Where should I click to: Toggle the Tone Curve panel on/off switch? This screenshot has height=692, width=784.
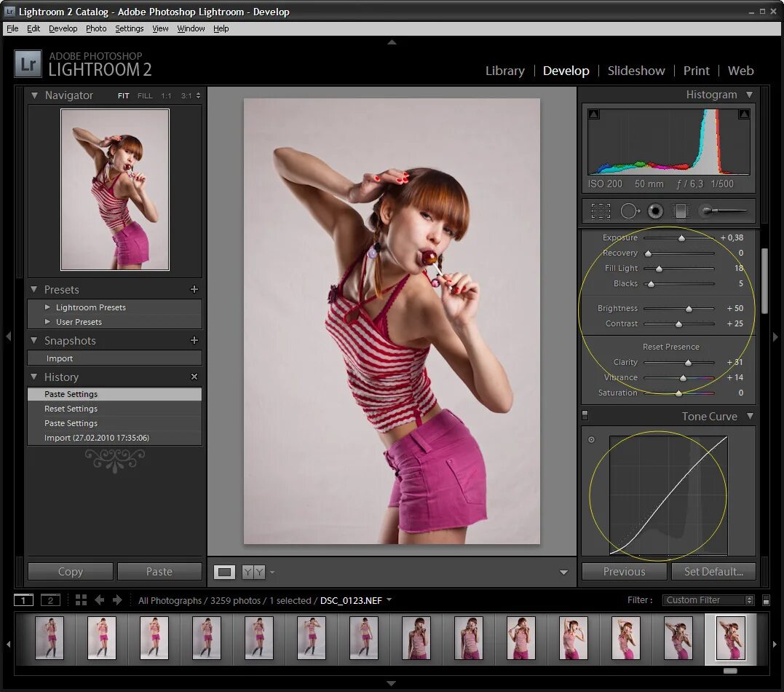[x=585, y=416]
